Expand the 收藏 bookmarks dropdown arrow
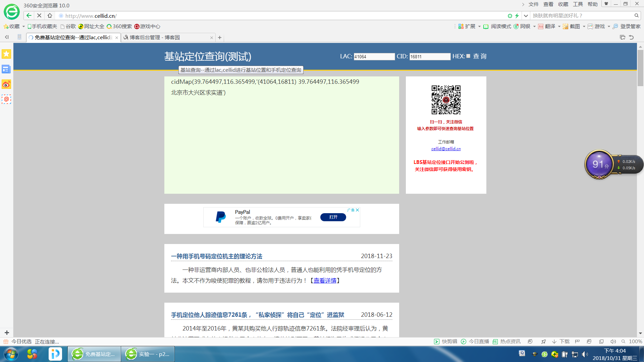Viewport: 644px width, 362px height. tap(23, 26)
